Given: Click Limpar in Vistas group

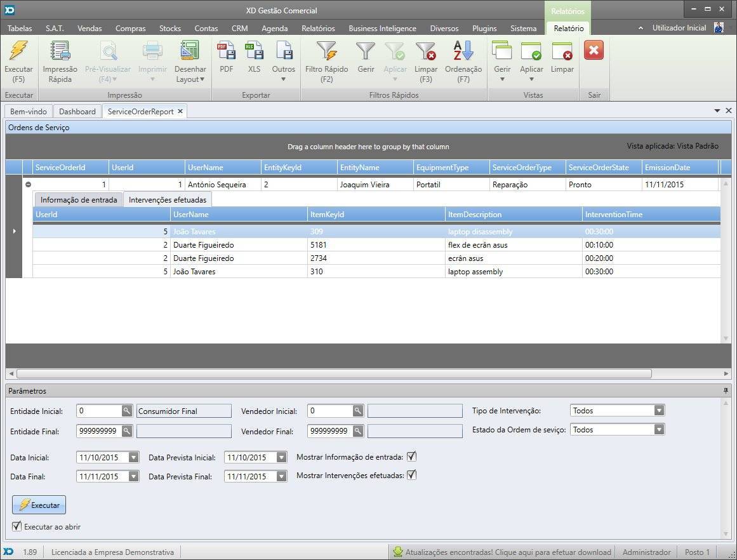Looking at the screenshot, I should [562, 57].
